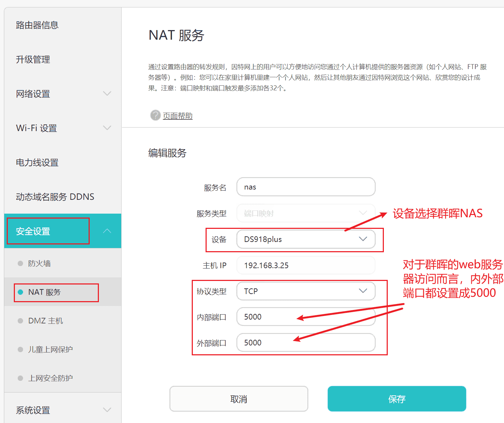Image resolution: width=504 pixels, height=423 pixels.
Task: Click the 服务名 input field containing nas
Action: click(x=306, y=187)
